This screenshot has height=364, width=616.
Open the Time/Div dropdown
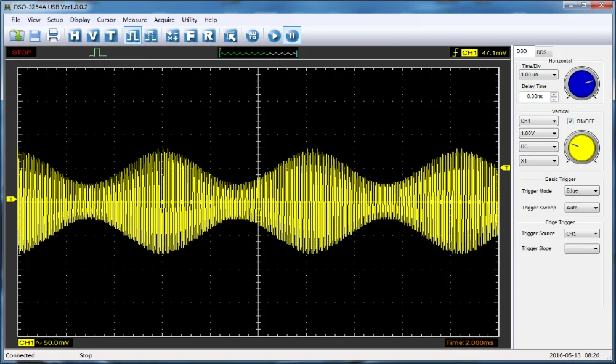click(538, 74)
